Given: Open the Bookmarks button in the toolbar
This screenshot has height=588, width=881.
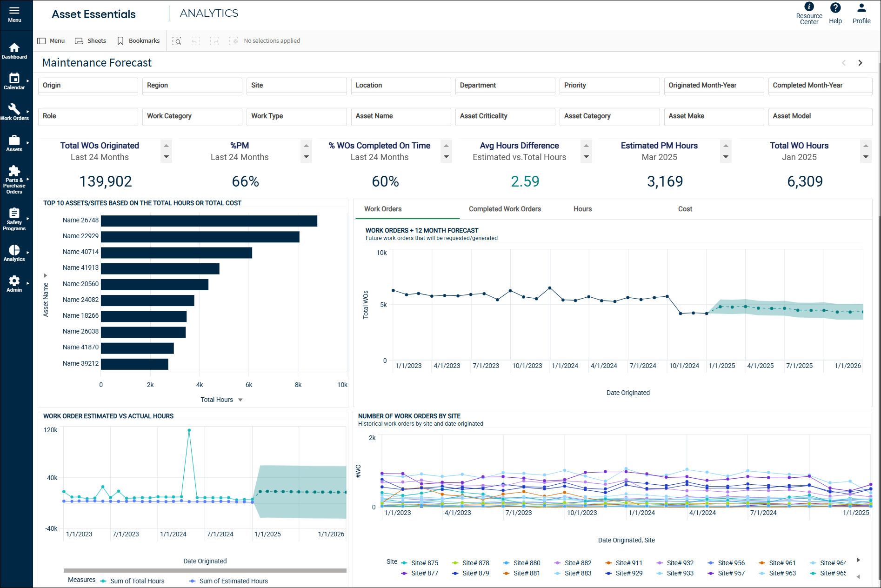Looking at the screenshot, I should click(139, 41).
